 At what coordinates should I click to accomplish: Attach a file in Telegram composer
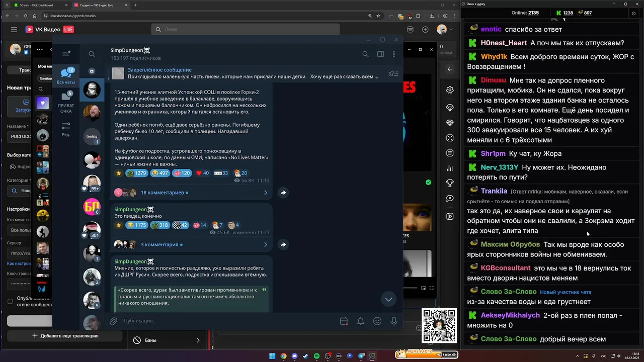click(114, 321)
